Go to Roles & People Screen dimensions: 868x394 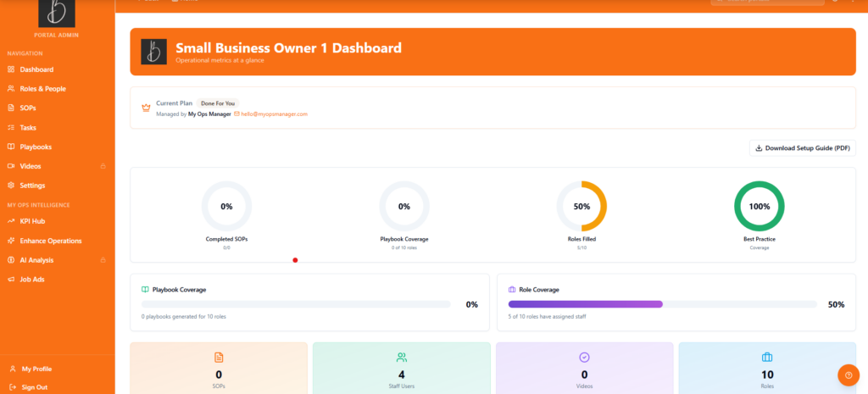coord(42,89)
